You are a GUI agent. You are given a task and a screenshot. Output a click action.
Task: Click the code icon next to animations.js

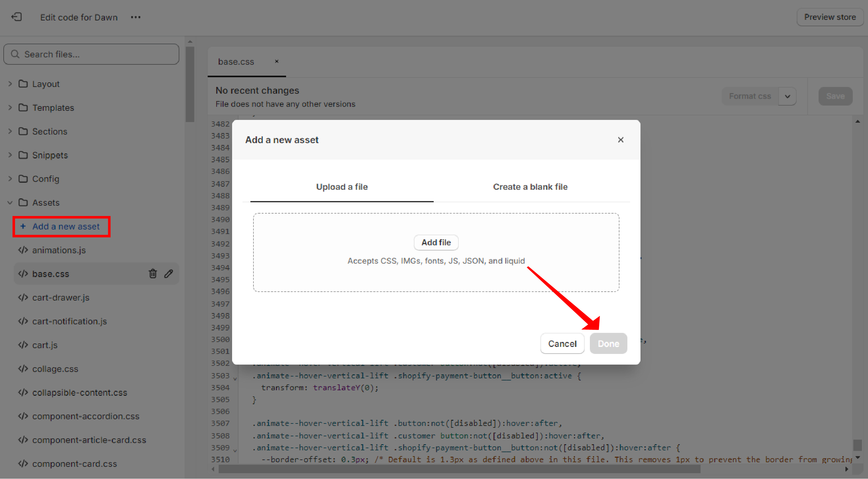click(24, 250)
